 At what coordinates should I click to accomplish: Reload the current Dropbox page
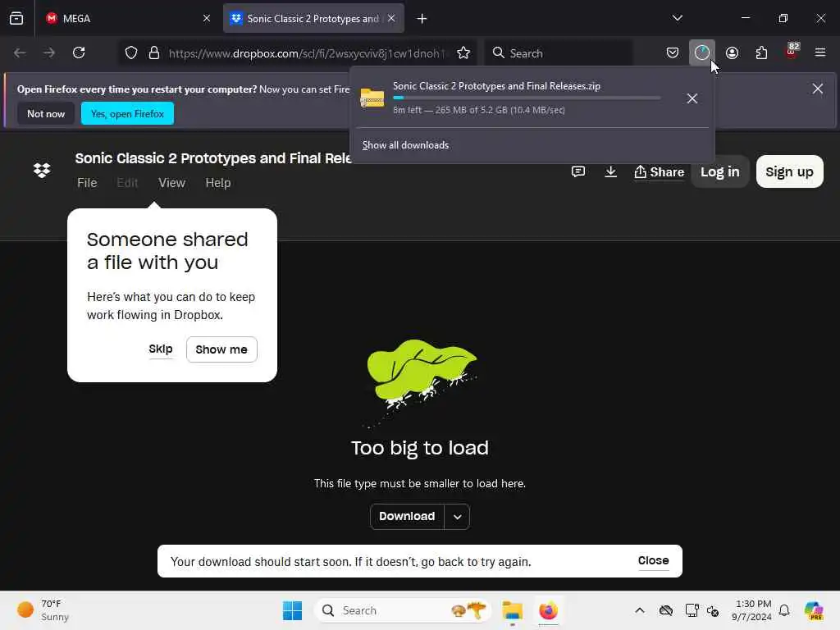(x=79, y=52)
